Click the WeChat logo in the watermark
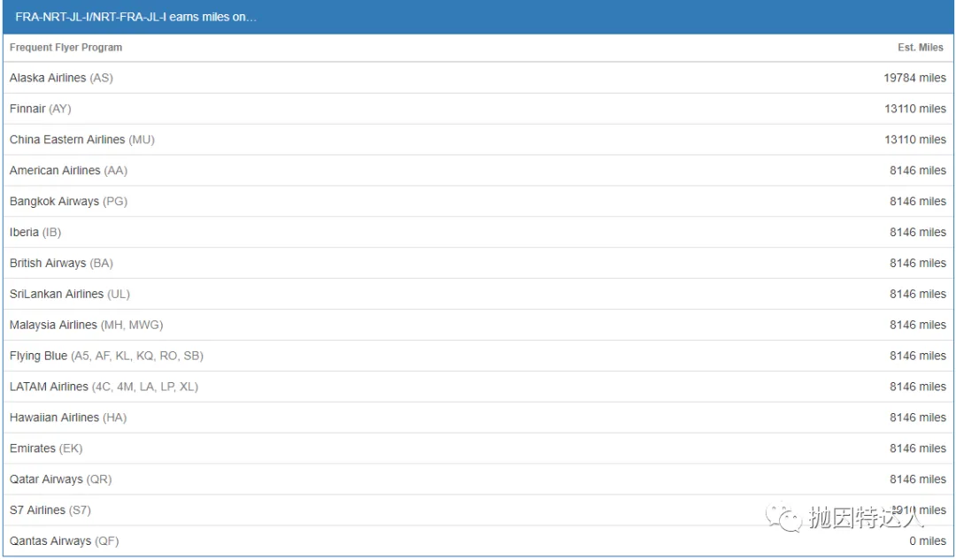956x560 pixels. tap(784, 518)
